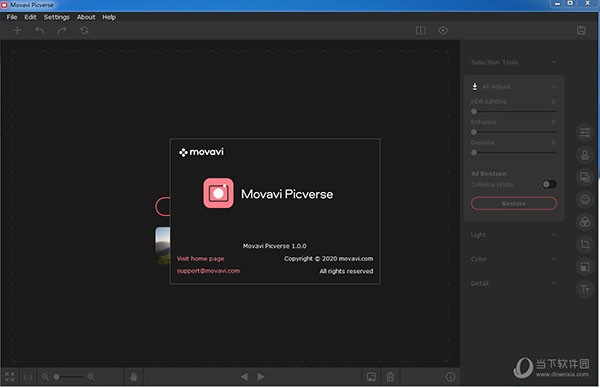Minimize the Movavi Picverse window
The image size is (600, 388).
pyautogui.click(x=558, y=3)
